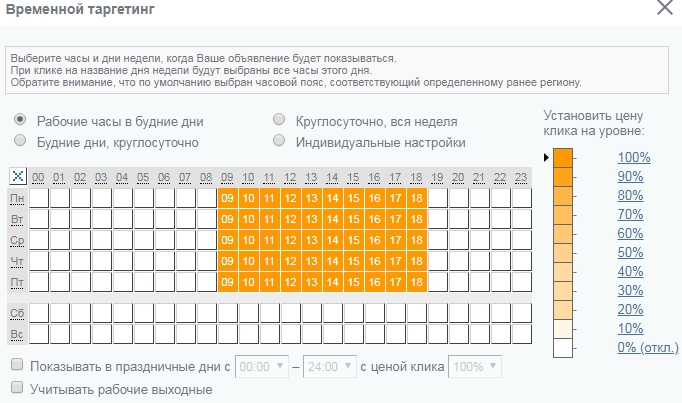682x403 pixels.
Task: Tick 'Учитывать рабочие выходные' checkbox
Action: pos(17,387)
